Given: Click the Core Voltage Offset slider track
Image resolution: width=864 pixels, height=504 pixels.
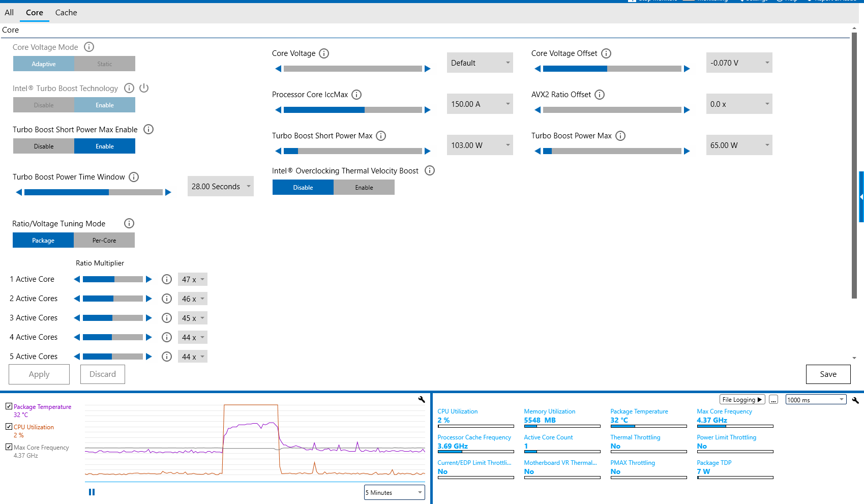Looking at the screenshot, I should pos(612,69).
